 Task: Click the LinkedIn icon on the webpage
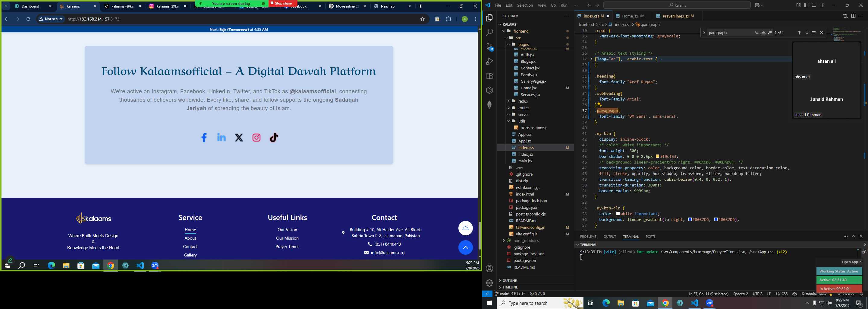pyautogui.click(x=222, y=137)
